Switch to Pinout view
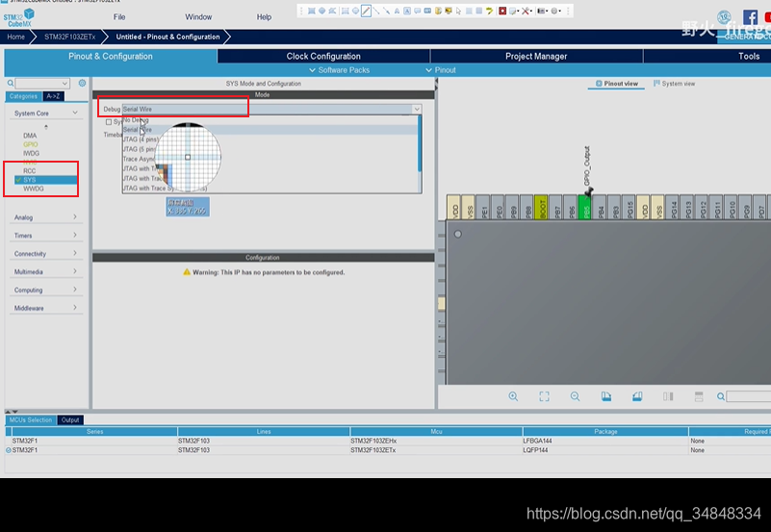This screenshot has width=771, height=532. tap(617, 84)
